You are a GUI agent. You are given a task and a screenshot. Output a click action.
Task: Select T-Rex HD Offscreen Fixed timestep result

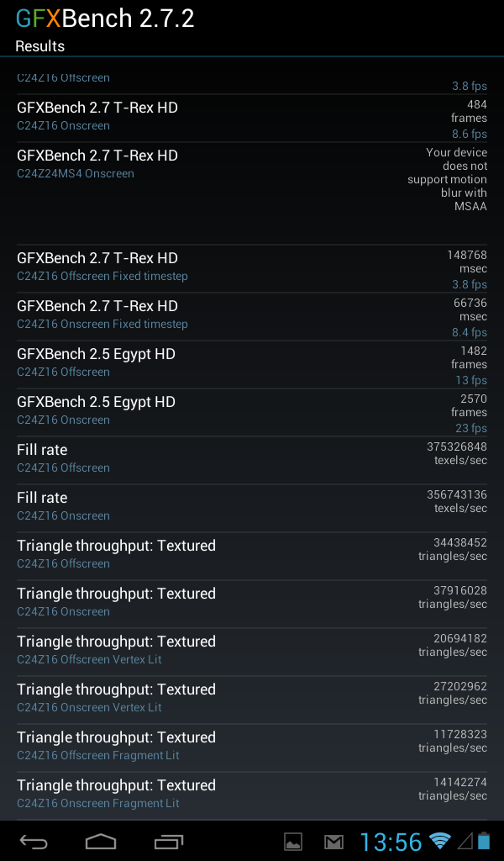point(252,269)
